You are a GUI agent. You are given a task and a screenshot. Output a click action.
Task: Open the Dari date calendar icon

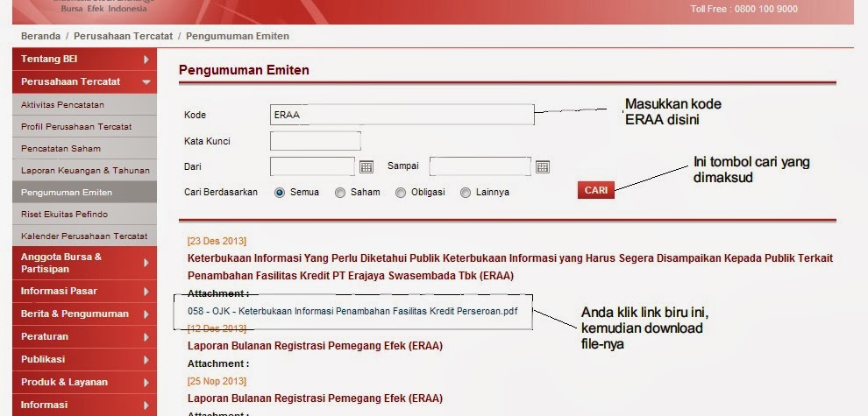[x=366, y=166]
